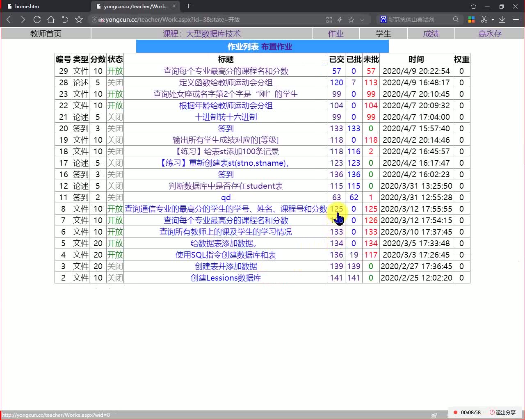Open the QR code icon in address bar
This screenshot has height=420, width=525.
point(329,20)
